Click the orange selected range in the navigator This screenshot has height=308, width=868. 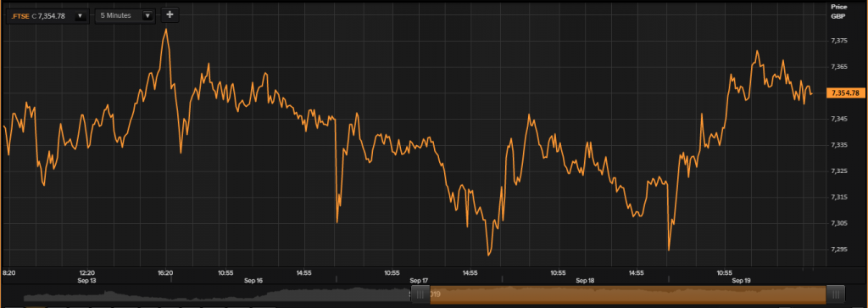[628, 294]
